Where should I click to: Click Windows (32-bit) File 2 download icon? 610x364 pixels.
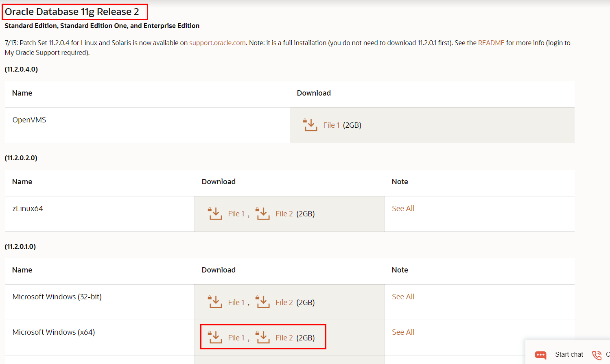[x=262, y=302]
